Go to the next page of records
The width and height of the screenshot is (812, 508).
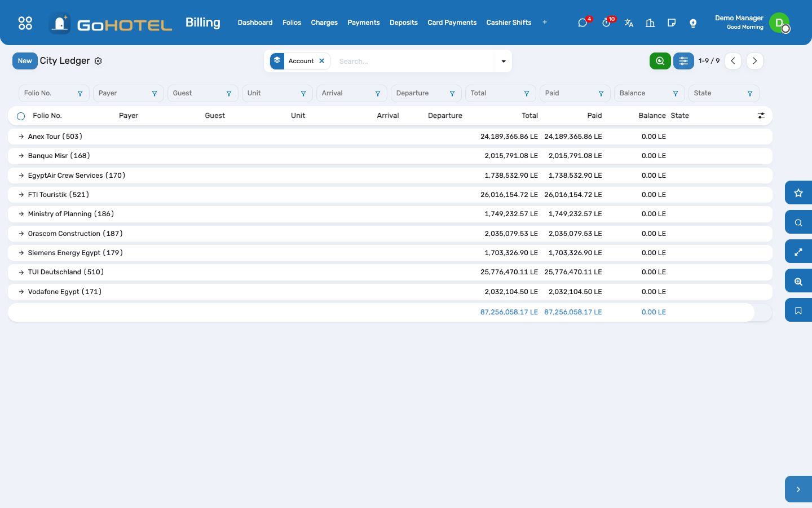click(x=754, y=61)
